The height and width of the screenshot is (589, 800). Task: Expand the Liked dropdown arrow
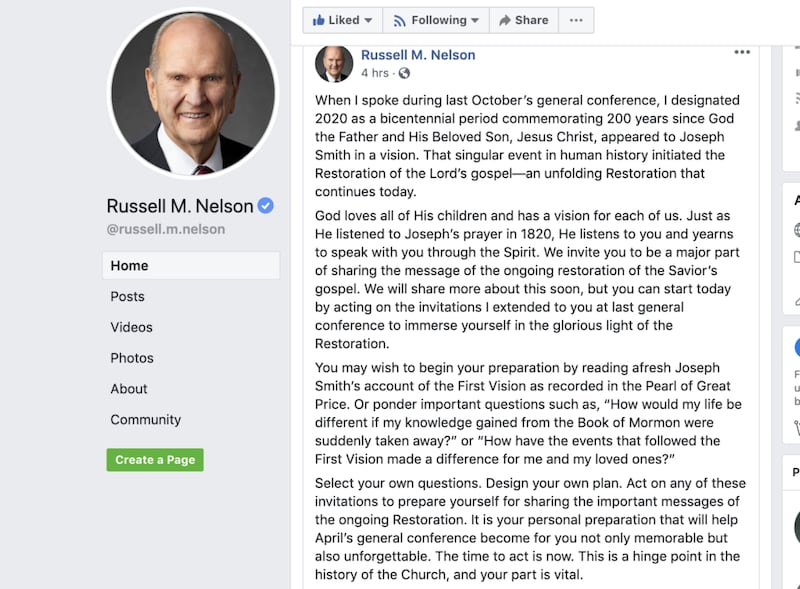pos(368,21)
